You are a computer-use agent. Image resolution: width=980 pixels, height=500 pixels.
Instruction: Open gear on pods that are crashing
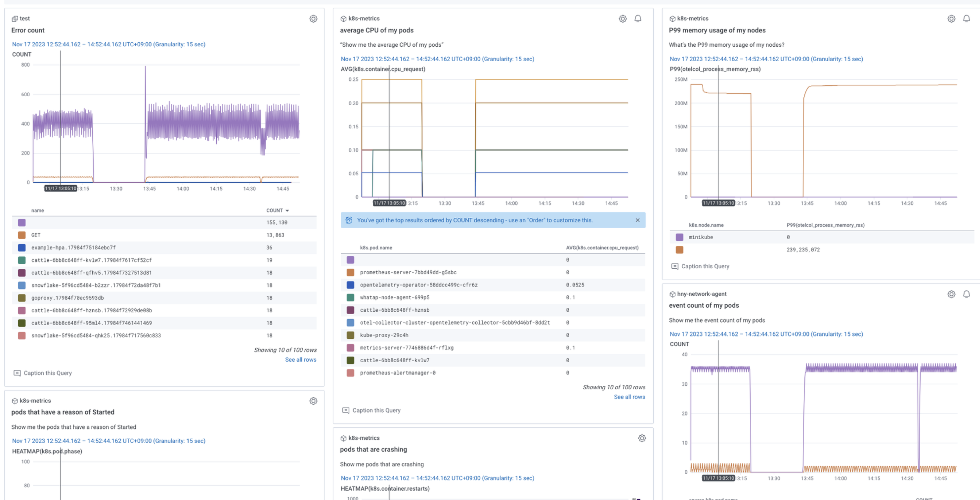tap(642, 438)
